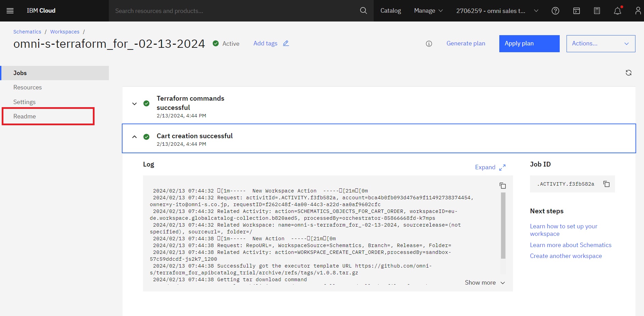Screen dimensions: 644x316
Task: Open the Actions dropdown
Action: [601, 44]
